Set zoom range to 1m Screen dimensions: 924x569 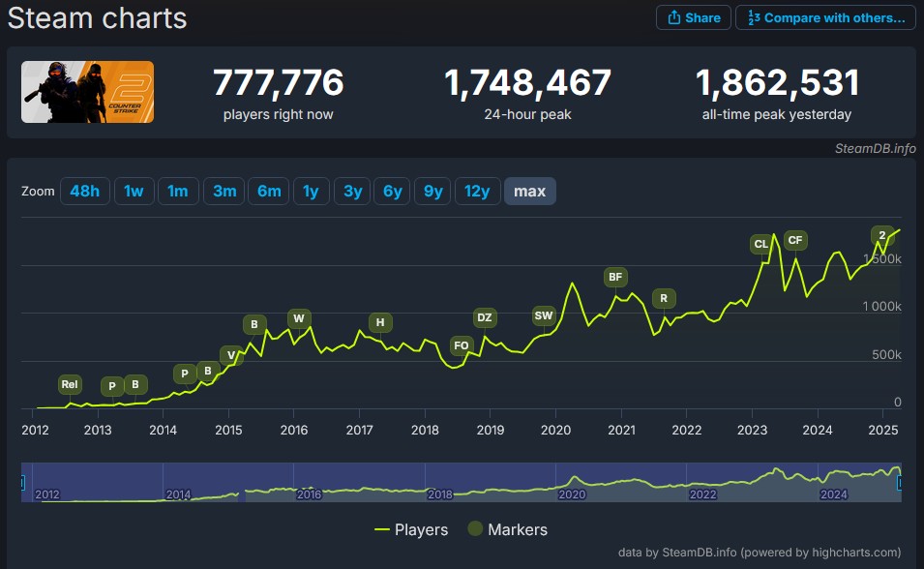tap(178, 191)
